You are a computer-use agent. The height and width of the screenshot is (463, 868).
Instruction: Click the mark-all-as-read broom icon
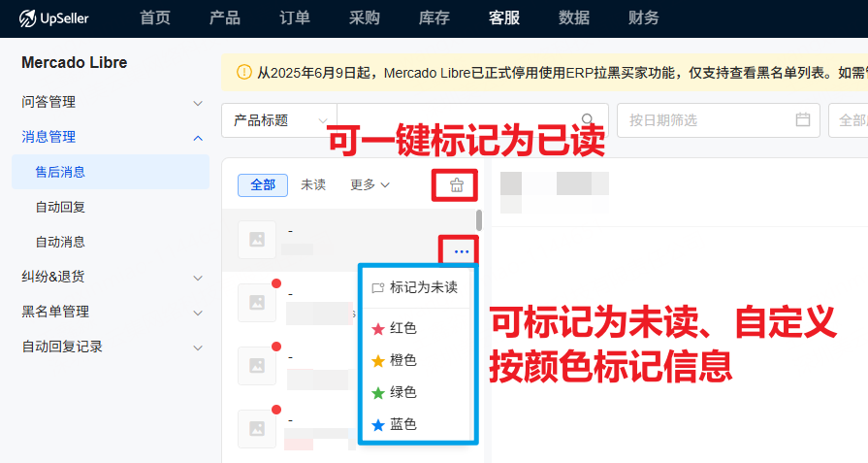pyautogui.click(x=456, y=184)
